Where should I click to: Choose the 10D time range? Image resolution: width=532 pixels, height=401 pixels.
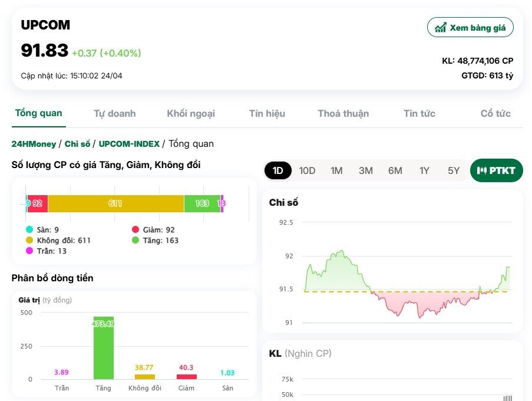pos(307,170)
